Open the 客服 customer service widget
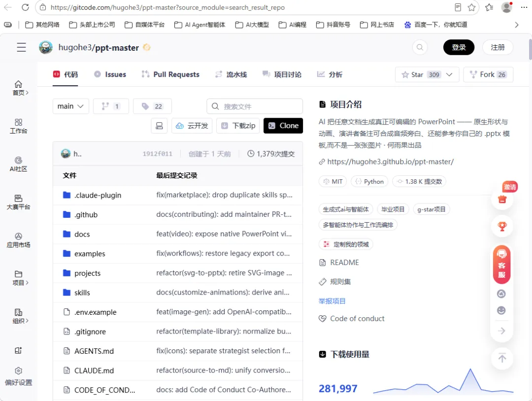 click(x=502, y=264)
